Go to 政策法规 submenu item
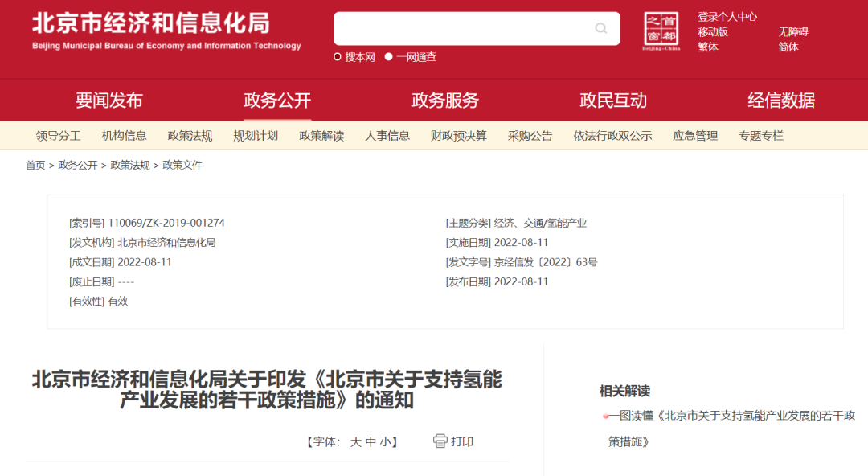The width and height of the screenshot is (868, 476). [190, 136]
